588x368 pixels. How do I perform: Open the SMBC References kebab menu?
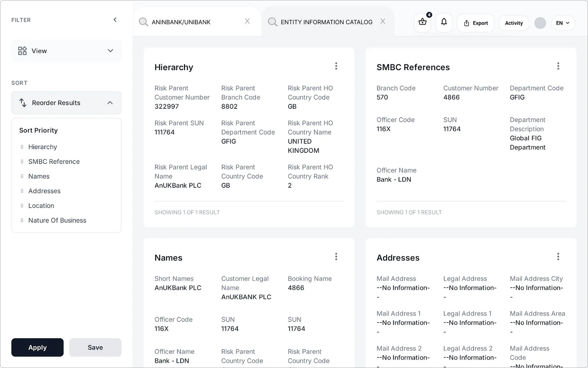tap(558, 66)
